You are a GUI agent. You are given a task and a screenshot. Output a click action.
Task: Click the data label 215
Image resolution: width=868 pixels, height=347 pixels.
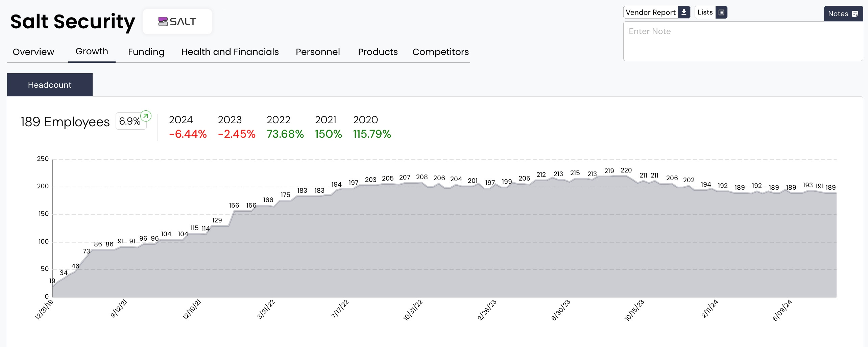(575, 173)
